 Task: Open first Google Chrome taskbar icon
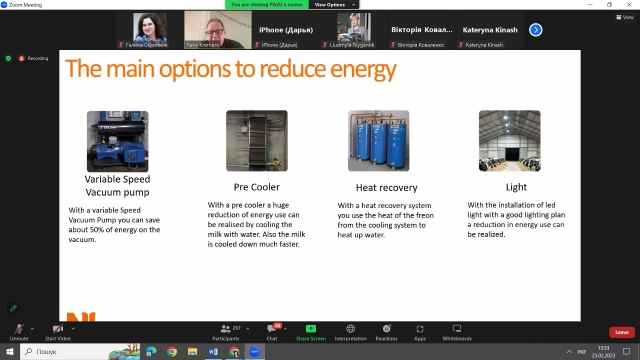click(x=172, y=351)
